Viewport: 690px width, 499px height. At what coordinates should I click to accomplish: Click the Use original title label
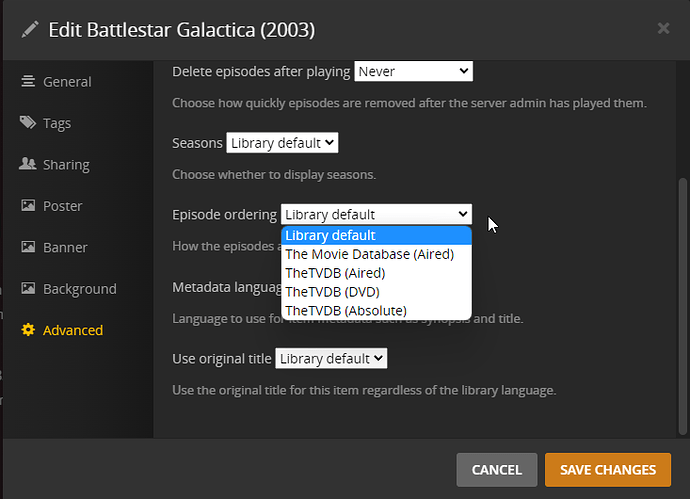coord(222,359)
